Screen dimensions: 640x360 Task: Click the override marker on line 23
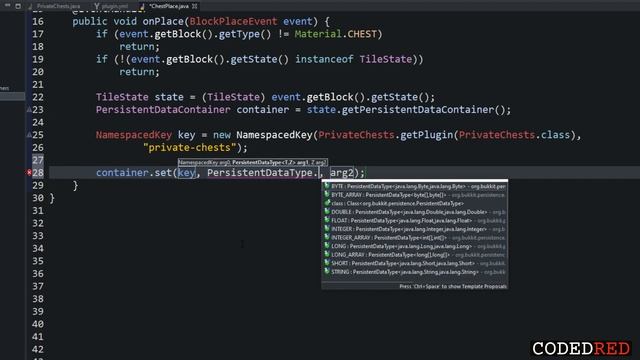pos(29,110)
